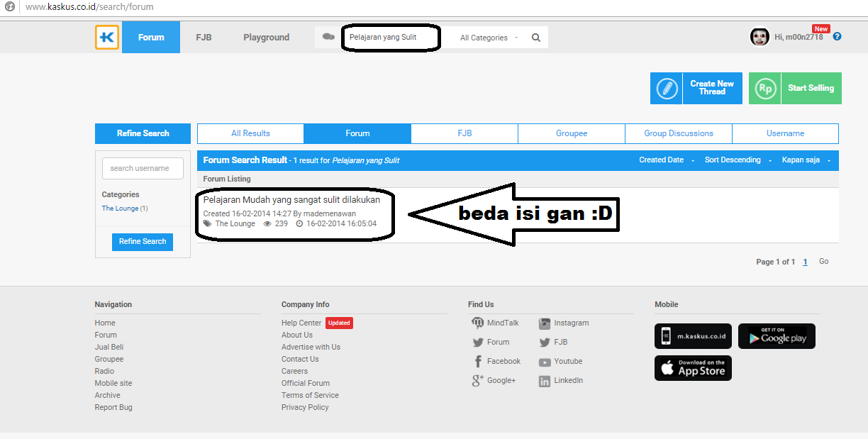Open Contact Us footer link
Image resolution: width=868 pixels, height=439 pixels.
click(x=300, y=360)
